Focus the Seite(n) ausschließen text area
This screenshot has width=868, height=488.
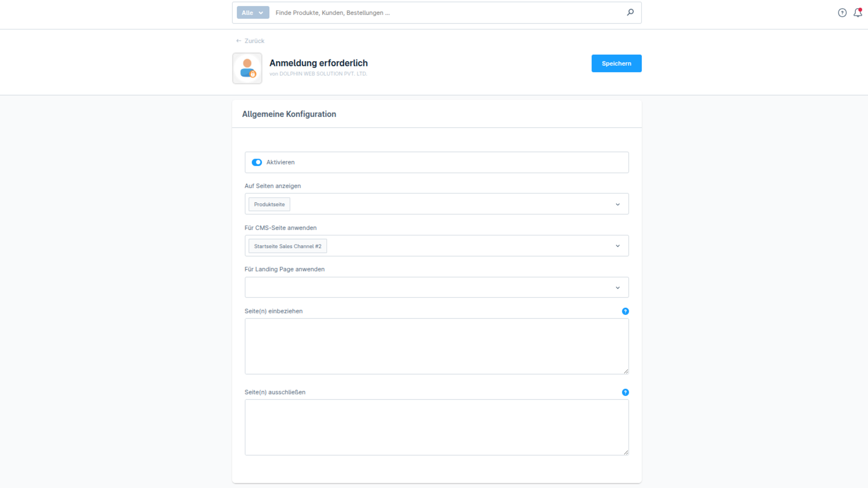pos(437,427)
